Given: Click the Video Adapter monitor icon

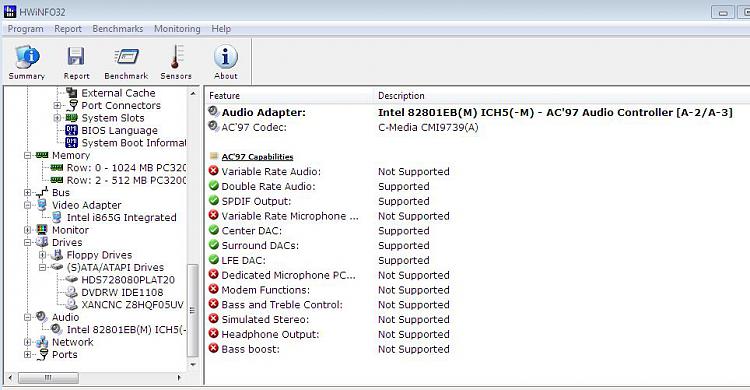Looking at the screenshot, I should click(x=42, y=205).
